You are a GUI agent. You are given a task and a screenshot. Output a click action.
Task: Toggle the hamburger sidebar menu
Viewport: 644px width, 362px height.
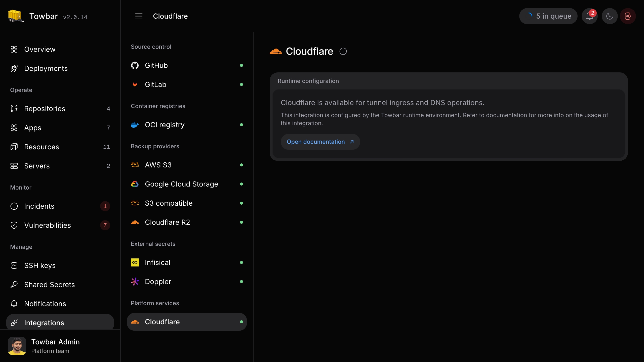tap(139, 16)
